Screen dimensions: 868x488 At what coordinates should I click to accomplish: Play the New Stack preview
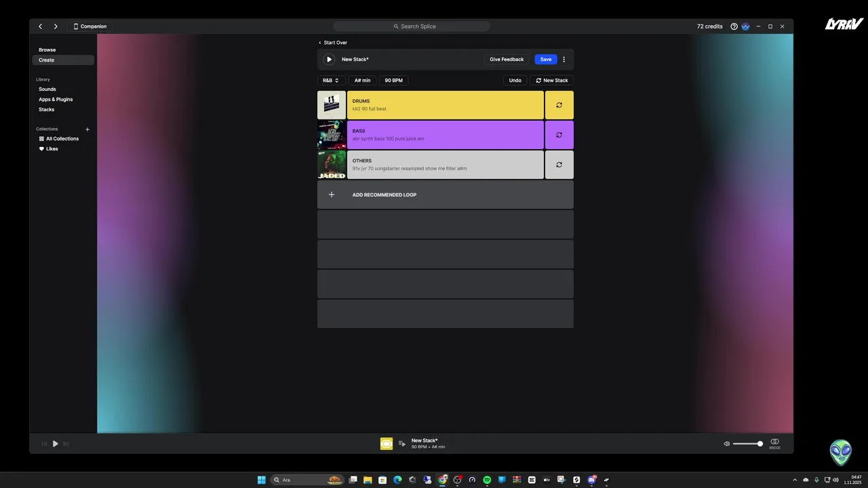tap(329, 60)
